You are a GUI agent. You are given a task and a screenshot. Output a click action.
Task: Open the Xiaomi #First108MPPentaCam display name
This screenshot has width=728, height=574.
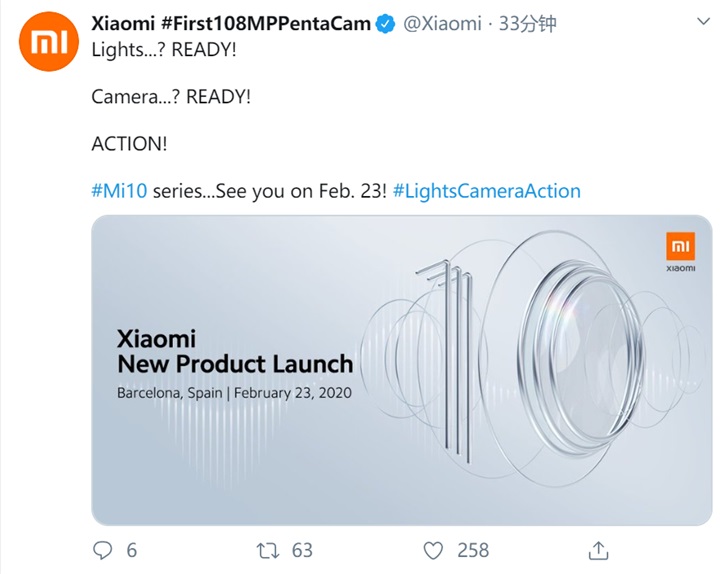[231, 23]
